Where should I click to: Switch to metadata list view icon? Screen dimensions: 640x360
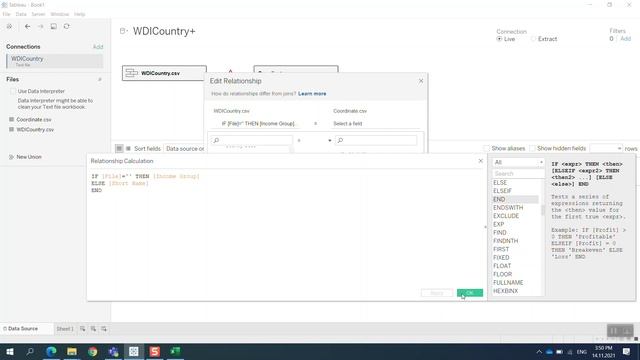point(128,149)
